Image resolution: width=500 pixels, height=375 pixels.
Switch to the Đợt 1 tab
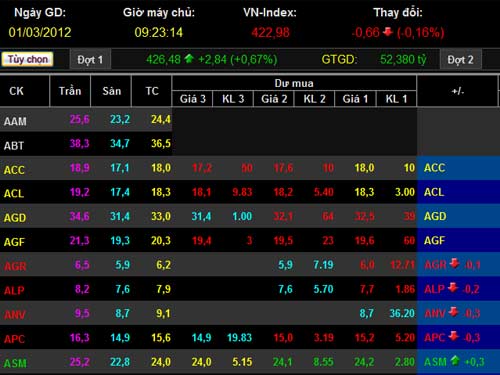90,60
